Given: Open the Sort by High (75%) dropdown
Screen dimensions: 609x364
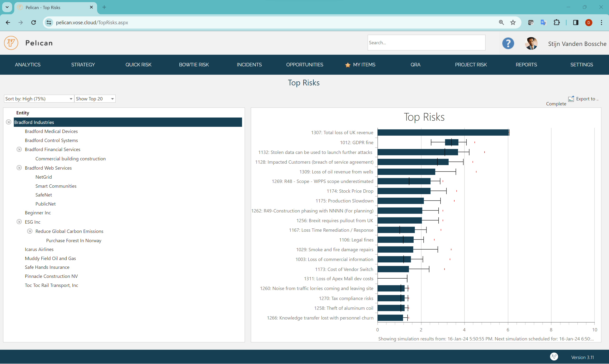Looking at the screenshot, I should click(x=39, y=98).
